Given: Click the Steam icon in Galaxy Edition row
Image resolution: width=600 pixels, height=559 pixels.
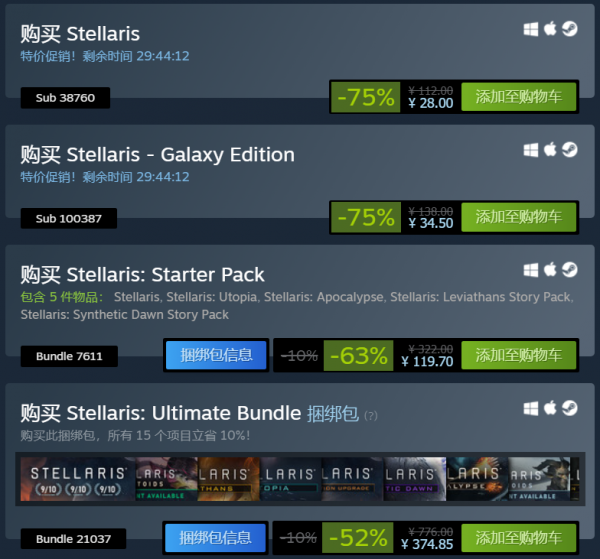Looking at the screenshot, I should pyautogui.click(x=569, y=149).
